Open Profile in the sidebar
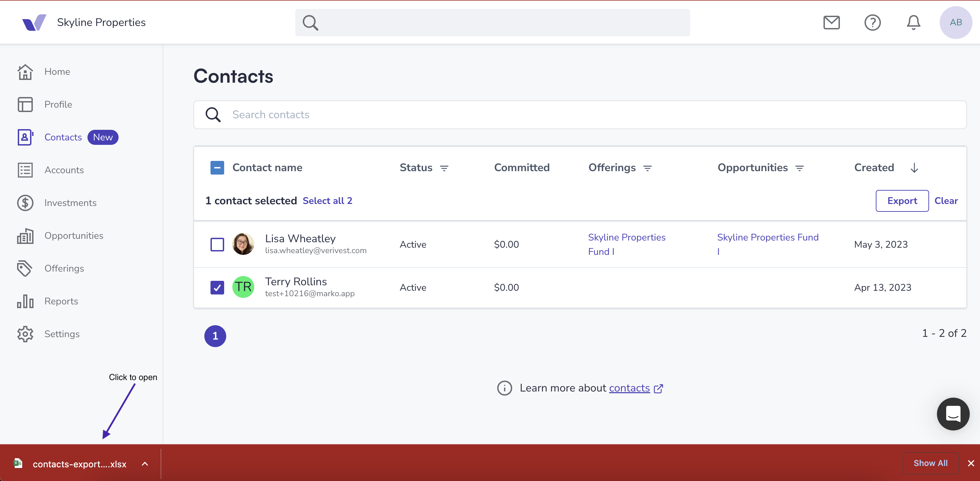Screen dimensions: 980x481 [x=58, y=105]
